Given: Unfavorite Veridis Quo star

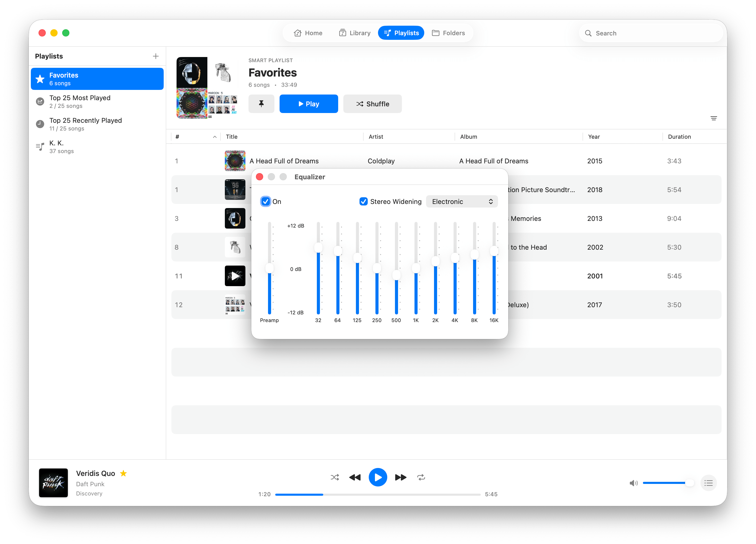Looking at the screenshot, I should [123, 473].
